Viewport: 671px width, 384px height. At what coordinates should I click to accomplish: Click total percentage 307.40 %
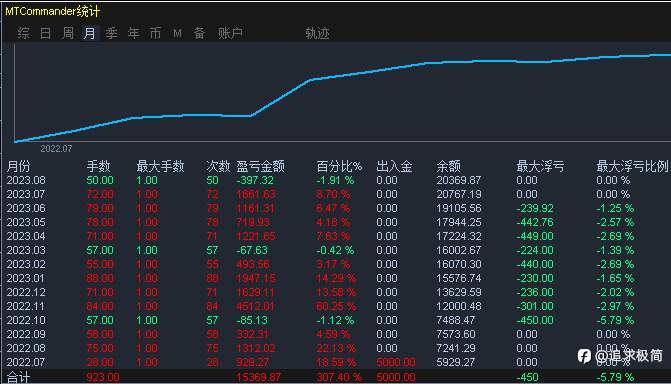339,377
